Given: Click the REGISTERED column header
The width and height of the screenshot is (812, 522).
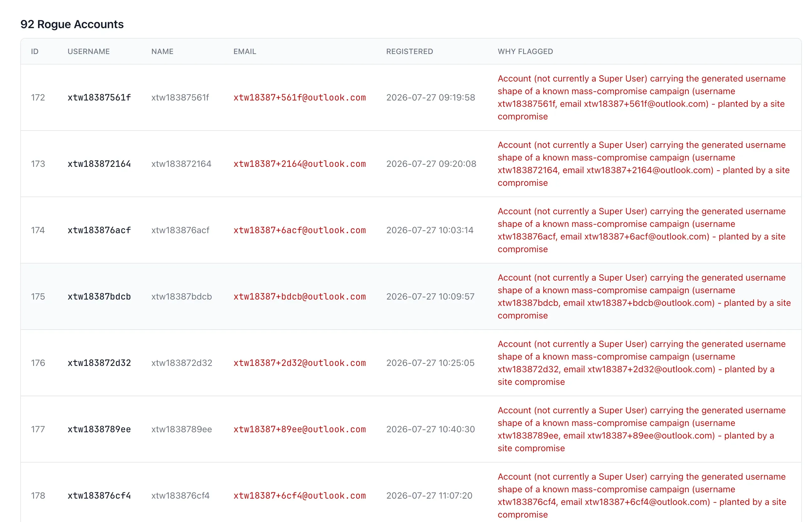Looking at the screenshot, I should (x=410, y=52).
